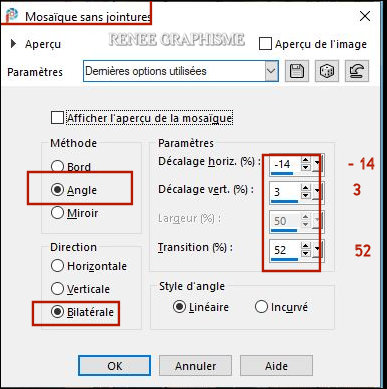387x389 pixels.
Task: Save the current preset with the disk icon
Action: click(x=297, y=71)
